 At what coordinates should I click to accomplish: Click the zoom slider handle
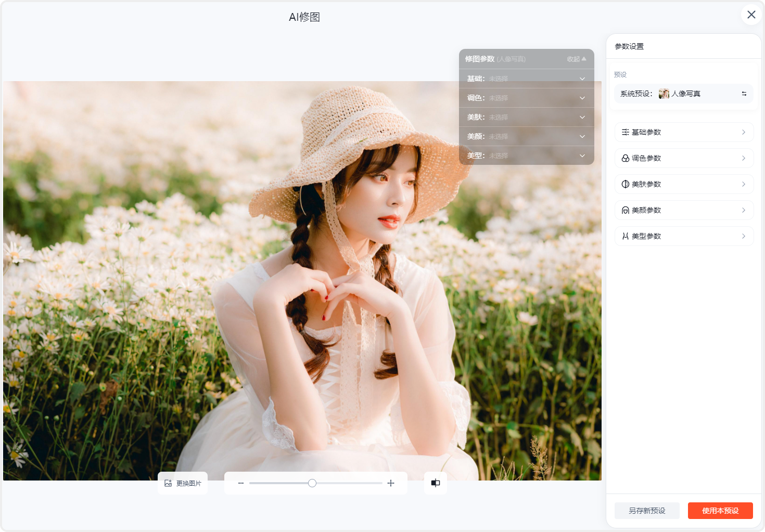[312, 483]
